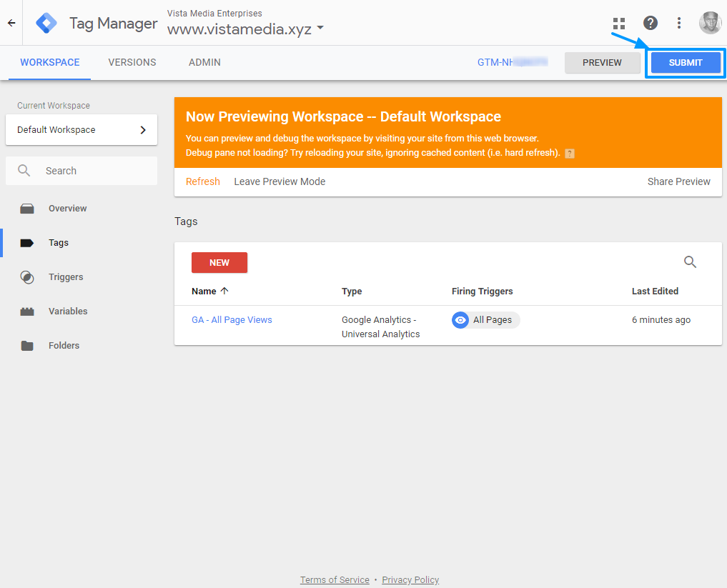Screen dimensions: 727x588
Task: Click the red New tag button
Action: tap(219, 262)
